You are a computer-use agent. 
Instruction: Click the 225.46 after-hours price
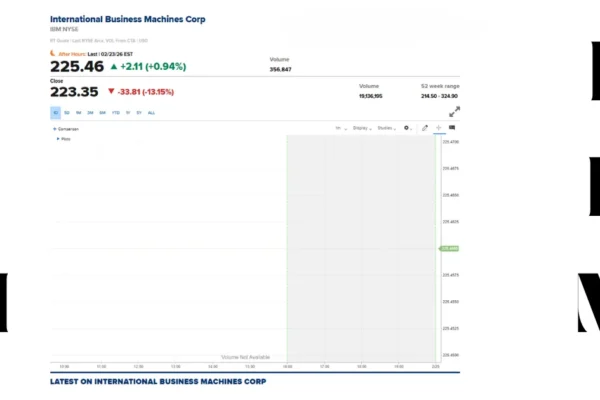tap(77, 67)
